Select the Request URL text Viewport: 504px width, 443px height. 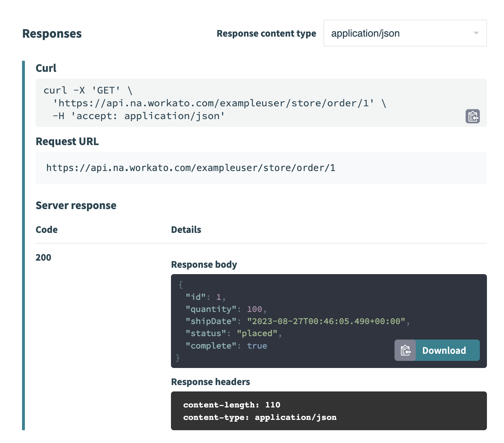coord(191,167)
